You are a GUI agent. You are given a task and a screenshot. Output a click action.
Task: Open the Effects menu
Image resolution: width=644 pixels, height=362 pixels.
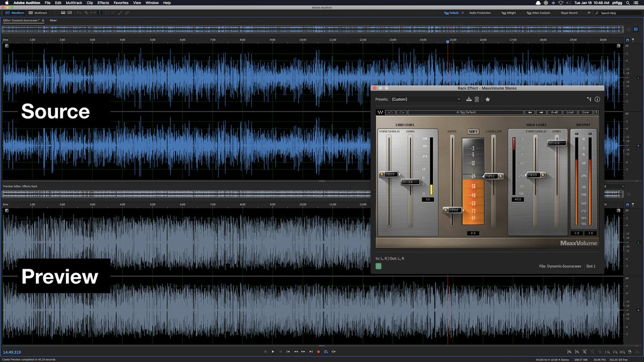point(103,3)
